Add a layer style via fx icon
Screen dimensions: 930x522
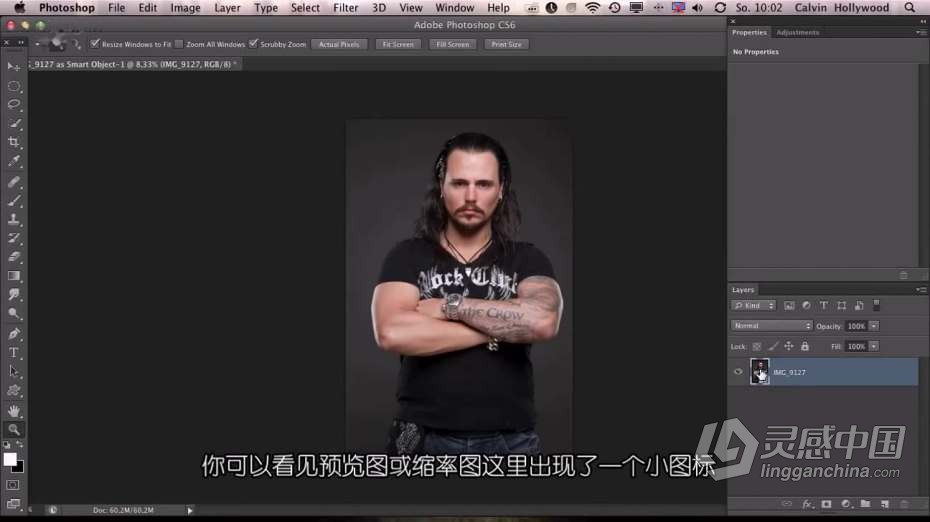tap(807, 504)
